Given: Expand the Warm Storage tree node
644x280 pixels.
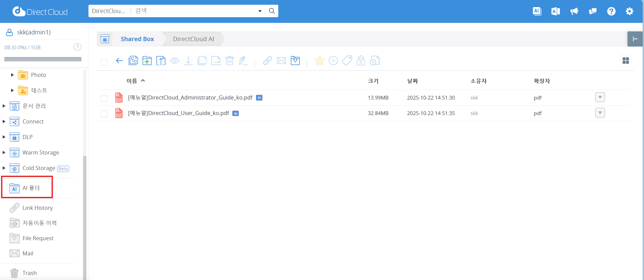Looking at the screenshot, I should pyautogui.click(x=4, y=152).
